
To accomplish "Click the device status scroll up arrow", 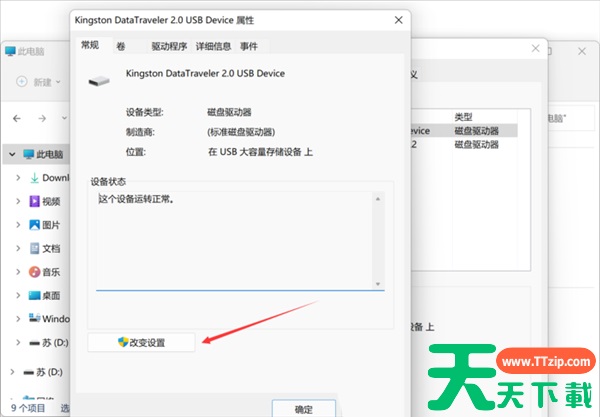I will (x=378, y=199).
